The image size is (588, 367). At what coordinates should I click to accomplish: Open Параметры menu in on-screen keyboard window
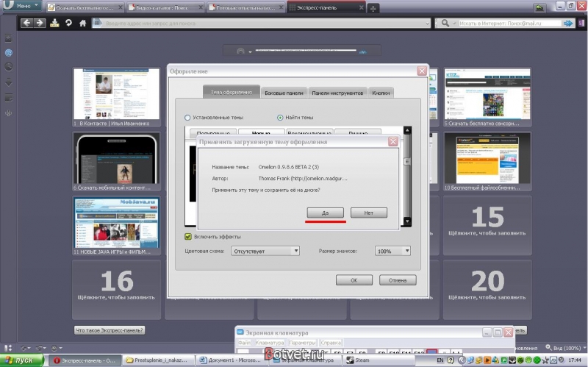click(302, 343)
